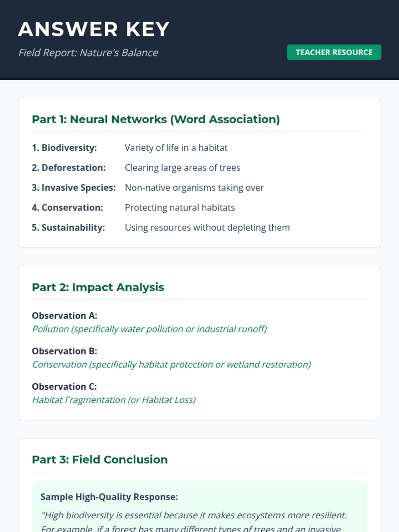This screenshot has height=532, width=399.
Task: Select the Non-native organisms taking over definition
Action: coord(194,188)
